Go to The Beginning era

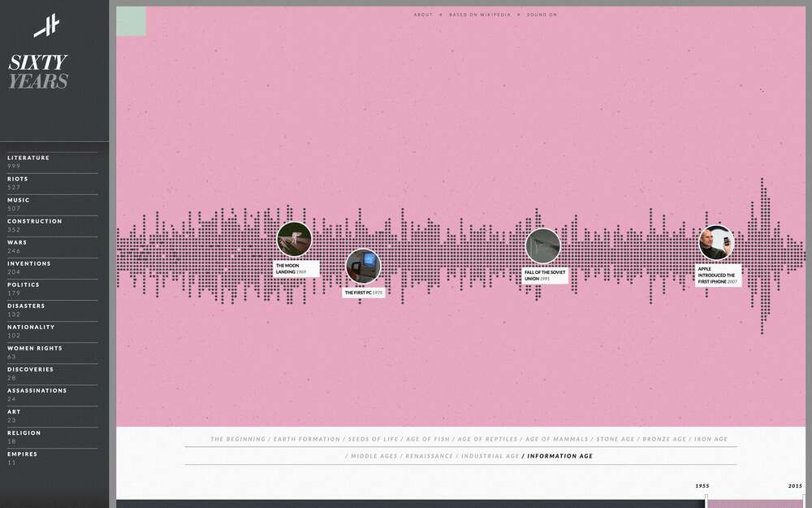238,439
